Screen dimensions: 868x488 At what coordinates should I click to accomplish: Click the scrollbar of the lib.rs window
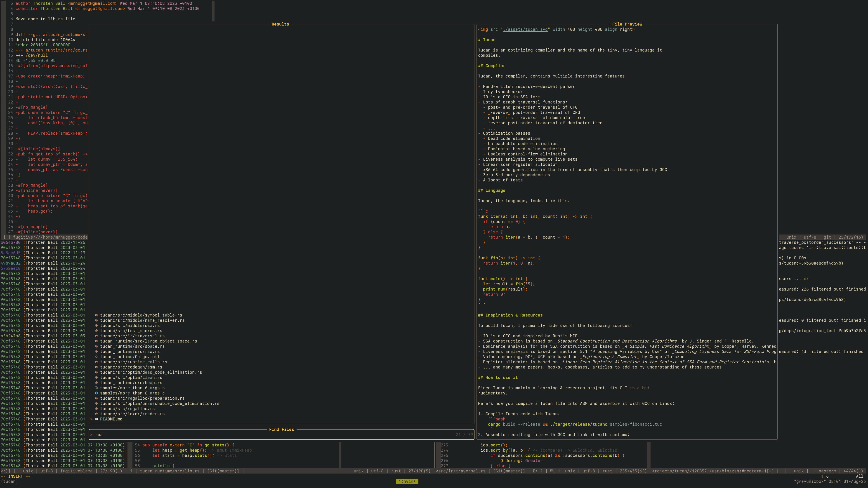pos(340,455)
